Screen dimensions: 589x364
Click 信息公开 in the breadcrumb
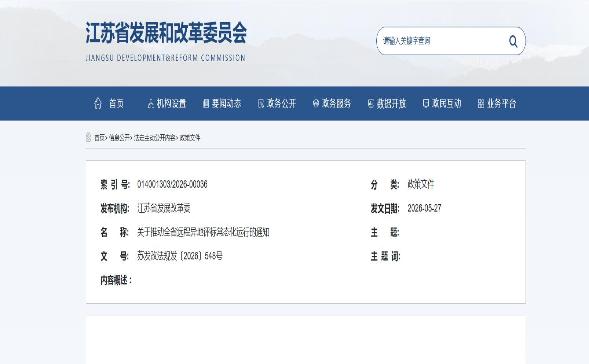119,138
